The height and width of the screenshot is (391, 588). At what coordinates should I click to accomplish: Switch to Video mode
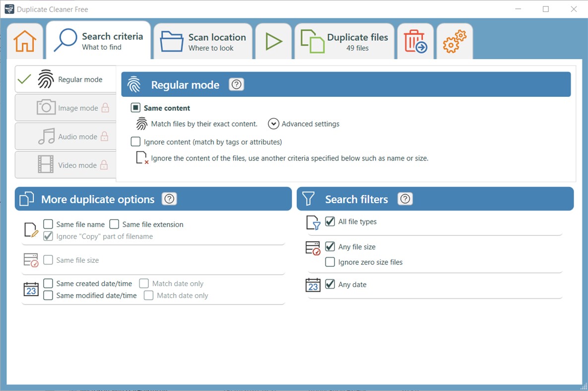click(65, 165)
